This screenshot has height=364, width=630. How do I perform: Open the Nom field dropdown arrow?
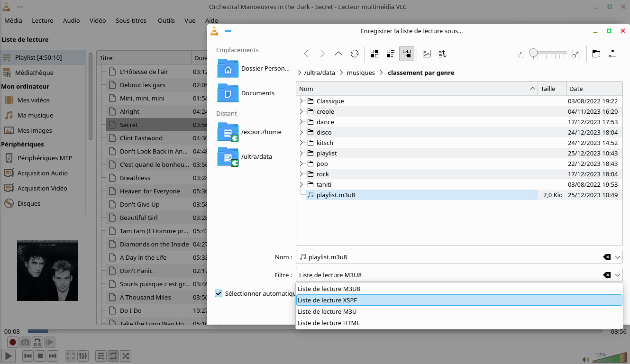click(618, 257)
